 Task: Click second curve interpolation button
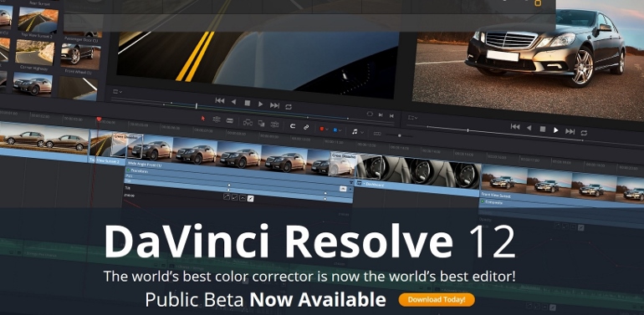click(234, 198)
